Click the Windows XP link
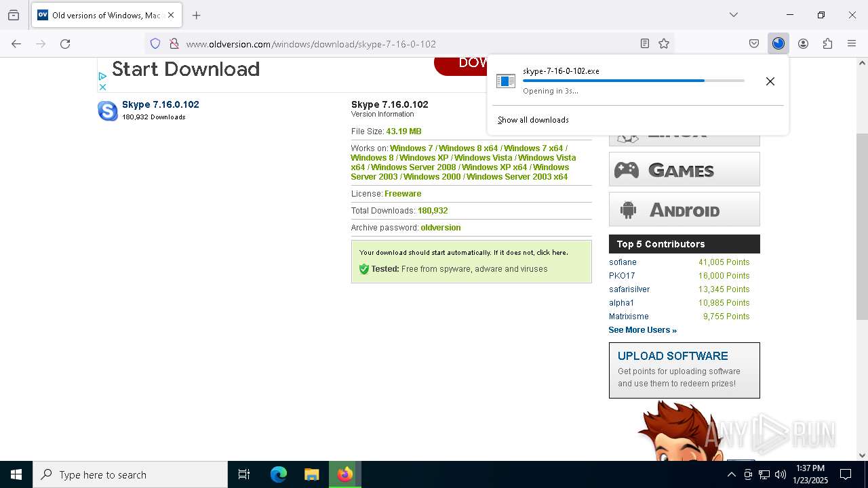This screenshot has width=868, height=488. [x=424, y=158]
